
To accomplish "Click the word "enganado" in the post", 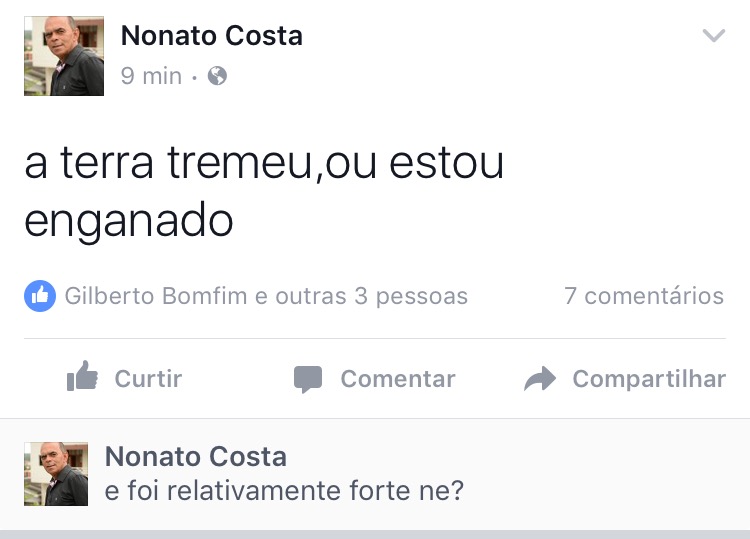I will tap(128, 221).
